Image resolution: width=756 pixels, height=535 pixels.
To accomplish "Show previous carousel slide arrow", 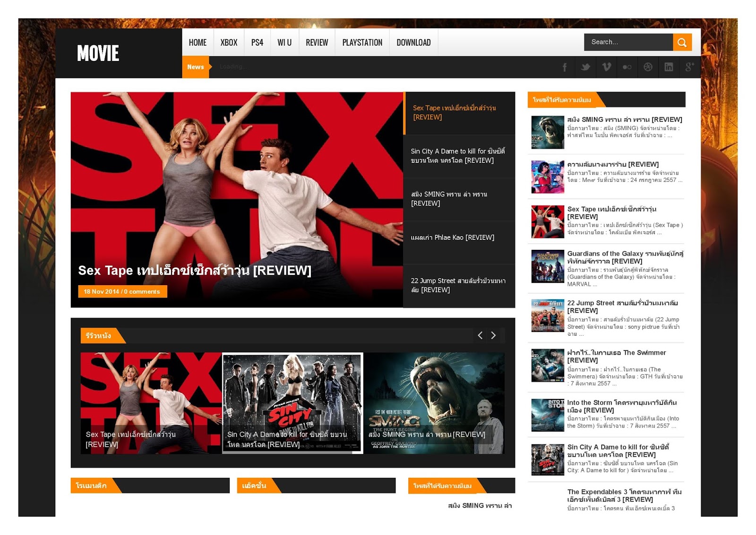I will click(x=480, y=335).
